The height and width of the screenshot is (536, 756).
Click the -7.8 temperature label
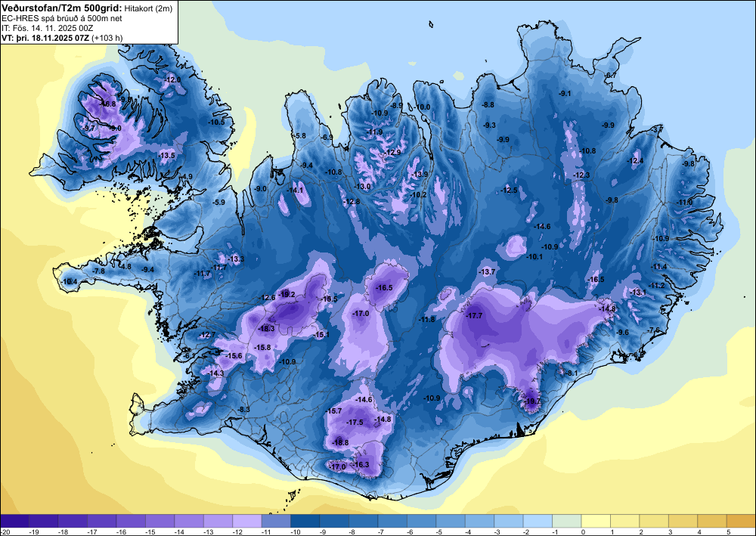(98, 271)
